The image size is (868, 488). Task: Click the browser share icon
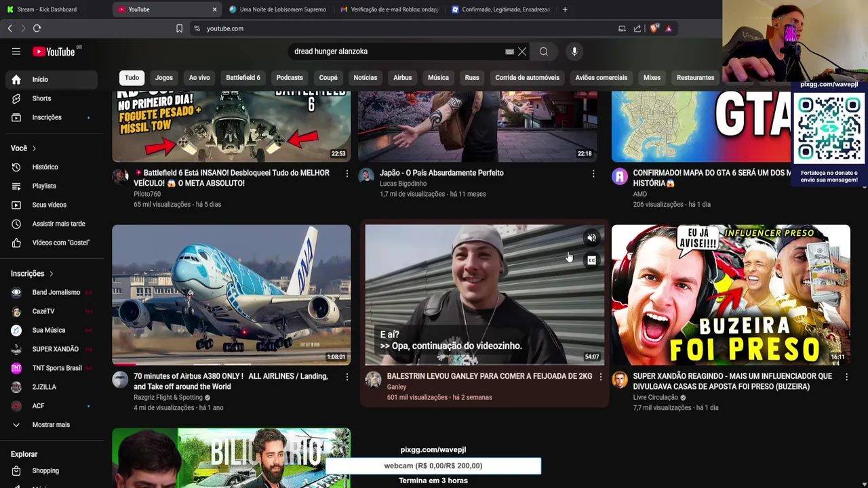637,28
